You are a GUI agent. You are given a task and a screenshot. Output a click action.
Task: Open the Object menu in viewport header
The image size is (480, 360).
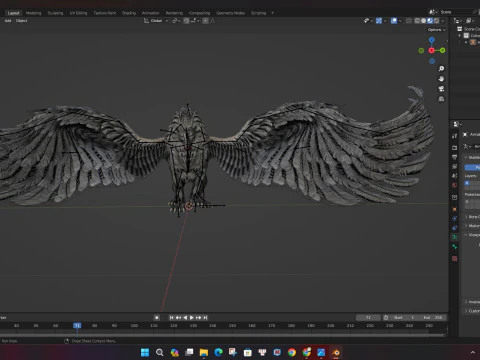coord(21,21)
